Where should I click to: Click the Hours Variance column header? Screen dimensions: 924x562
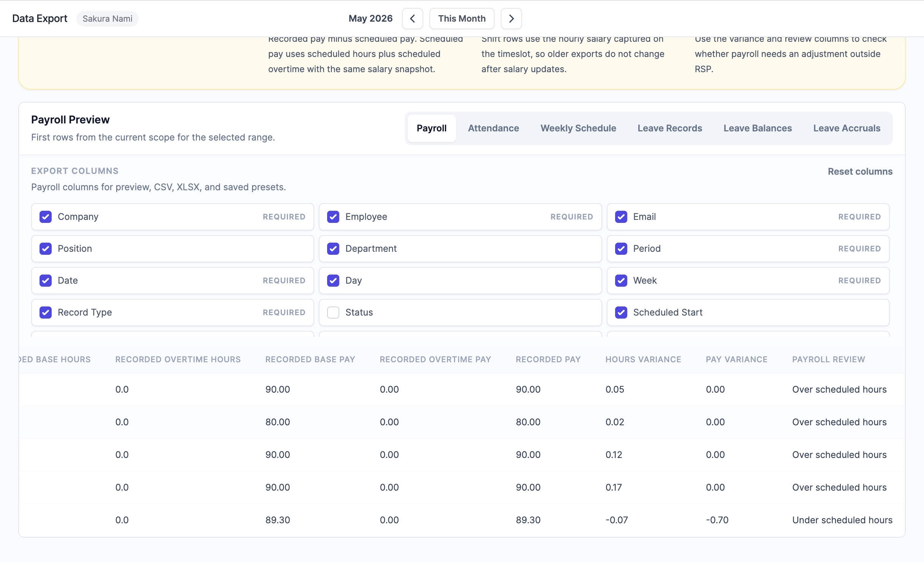[643, 360]
